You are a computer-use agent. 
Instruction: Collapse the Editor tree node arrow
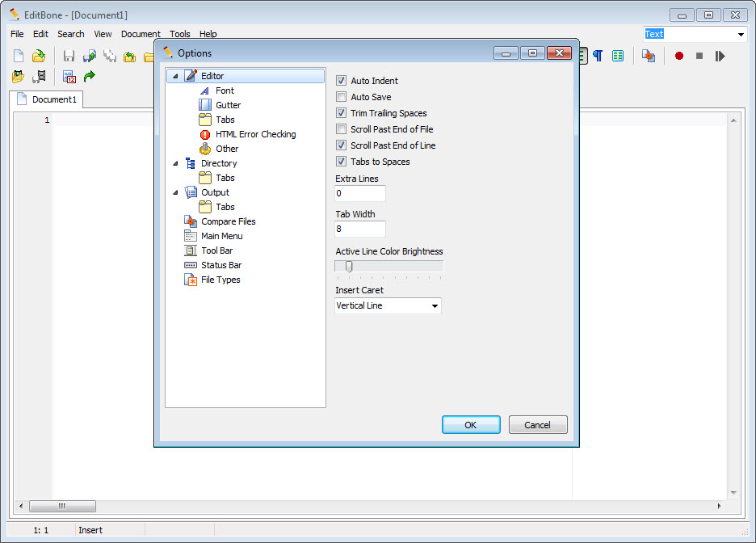pos(175,76)
